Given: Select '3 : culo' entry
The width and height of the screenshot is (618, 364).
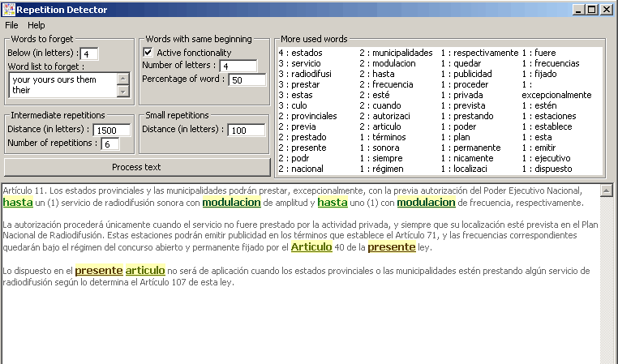Looking at the screenshot, I should coord(293,105).
